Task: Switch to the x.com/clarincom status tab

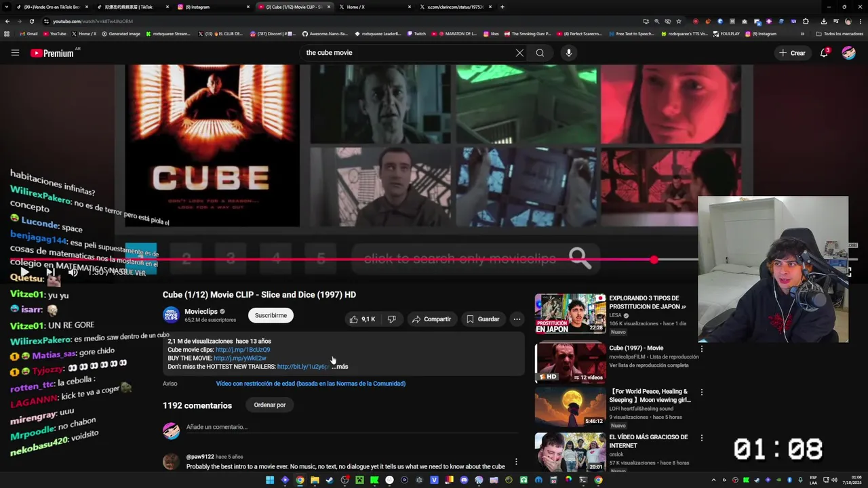Action: click(x=456, y=7)
